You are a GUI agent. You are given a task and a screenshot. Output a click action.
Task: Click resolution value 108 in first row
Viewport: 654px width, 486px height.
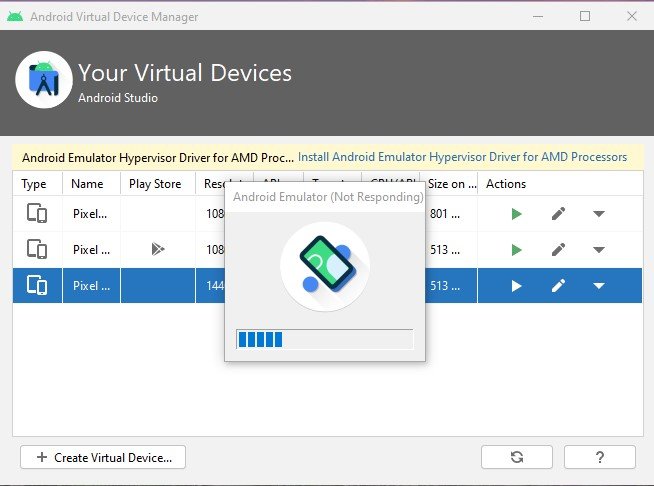tap(215, 214)
